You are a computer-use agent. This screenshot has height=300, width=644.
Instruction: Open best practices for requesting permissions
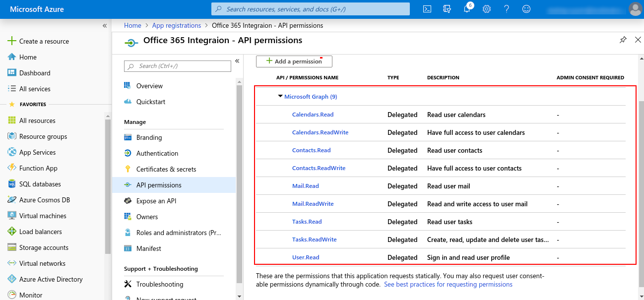click(448, 285)
